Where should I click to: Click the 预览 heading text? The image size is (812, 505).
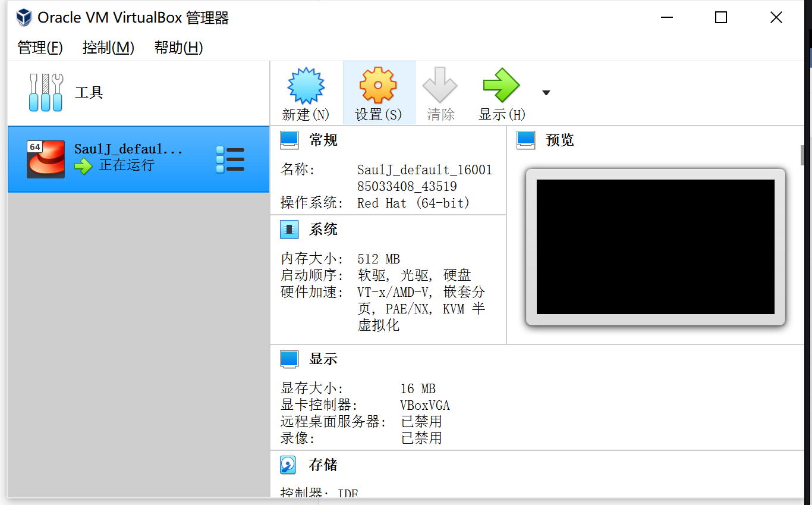click(560, 140)
